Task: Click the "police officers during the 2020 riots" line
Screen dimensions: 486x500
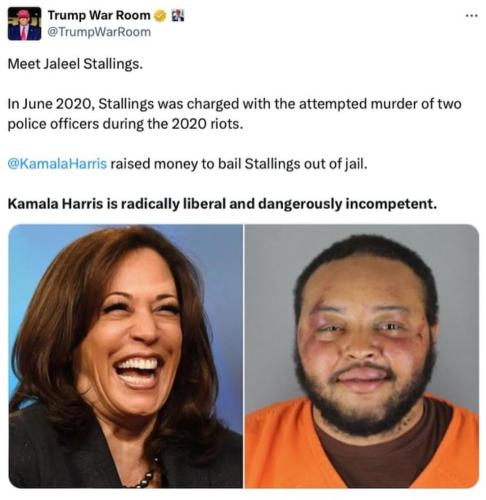Action: point(125,124)
